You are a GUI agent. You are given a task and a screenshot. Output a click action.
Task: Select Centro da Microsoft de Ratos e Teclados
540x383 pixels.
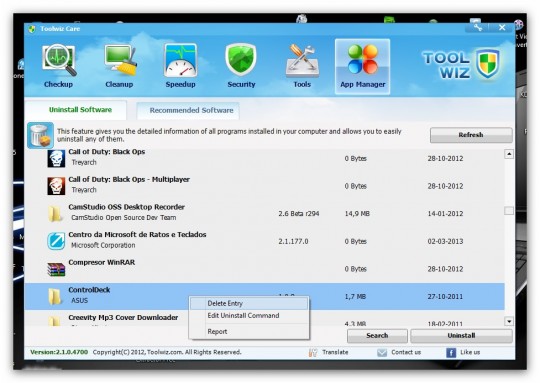point(137,235)
